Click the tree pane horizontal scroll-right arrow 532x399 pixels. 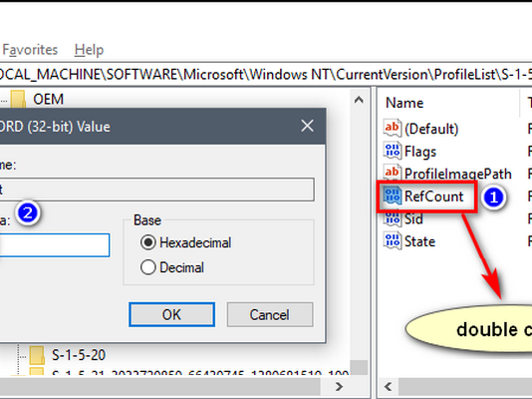(339, 386)
